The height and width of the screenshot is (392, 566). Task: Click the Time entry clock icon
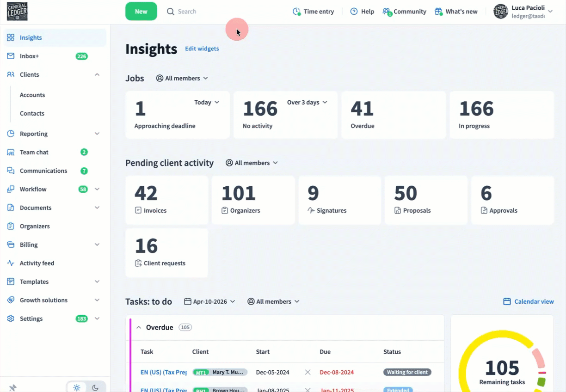pos(296,12)
